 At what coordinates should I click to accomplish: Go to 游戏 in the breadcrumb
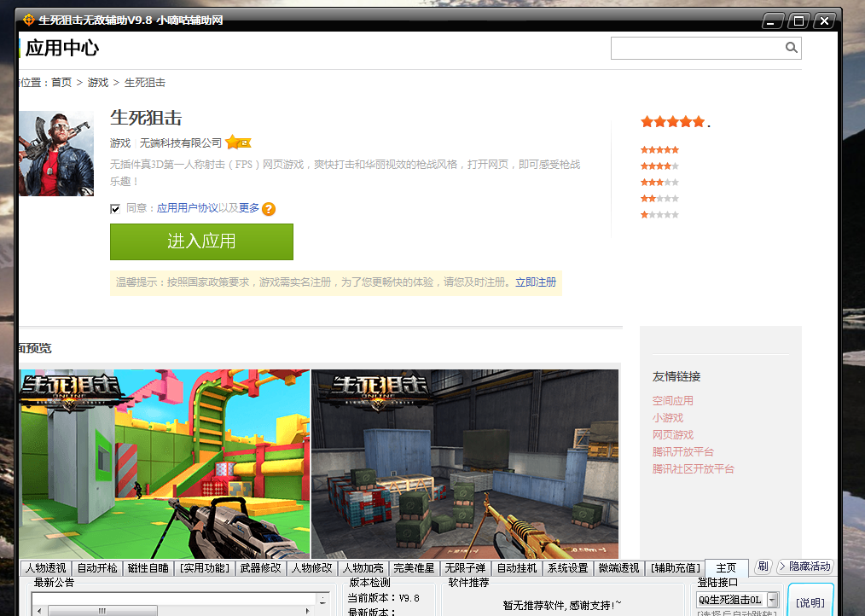(97, 83)
